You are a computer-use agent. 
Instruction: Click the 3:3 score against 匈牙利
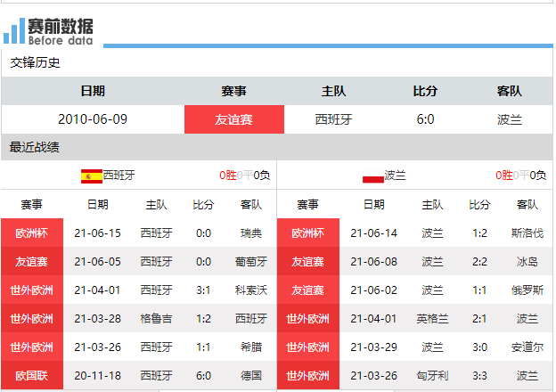click(479, 376)
